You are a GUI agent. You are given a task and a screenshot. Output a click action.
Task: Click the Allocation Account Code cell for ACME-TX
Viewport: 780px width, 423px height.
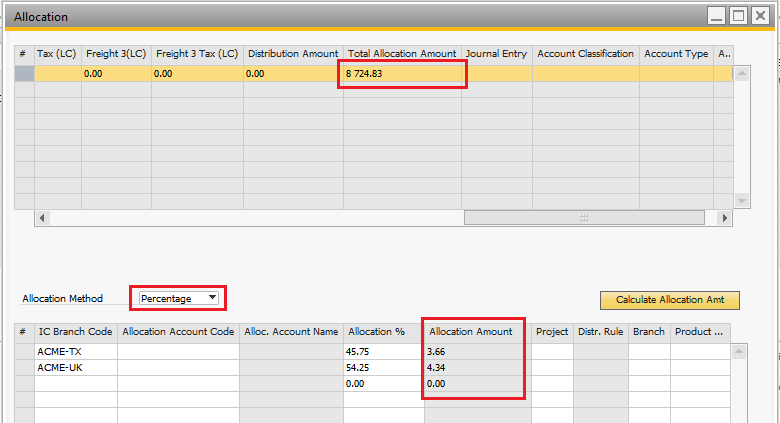coord(178,351)
